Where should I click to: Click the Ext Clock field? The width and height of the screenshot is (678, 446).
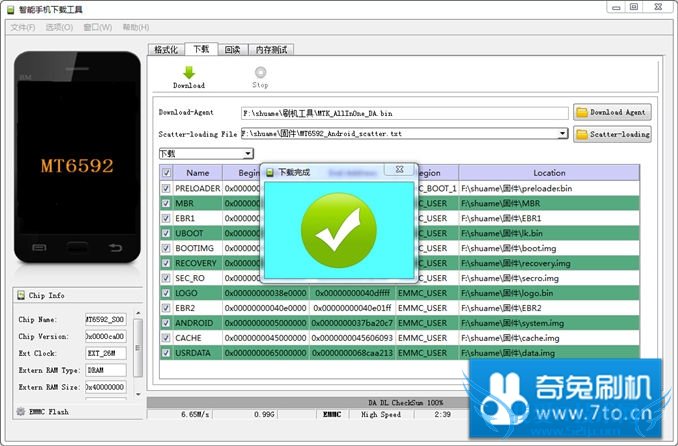106,353
